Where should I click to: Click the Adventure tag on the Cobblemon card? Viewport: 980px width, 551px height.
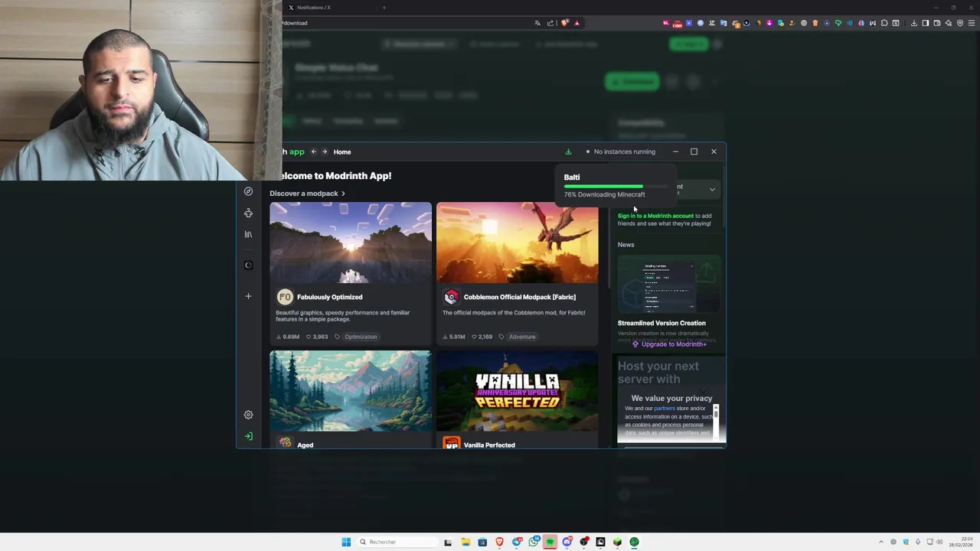[x=522, y=337]
